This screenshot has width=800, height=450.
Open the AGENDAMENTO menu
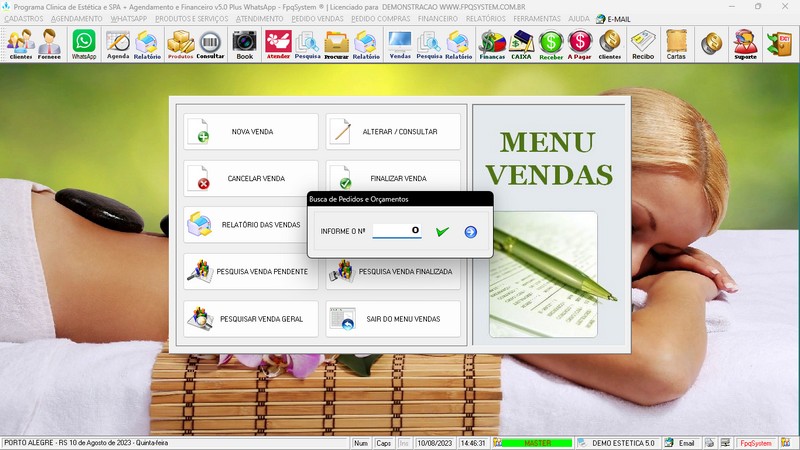(77, 19)
